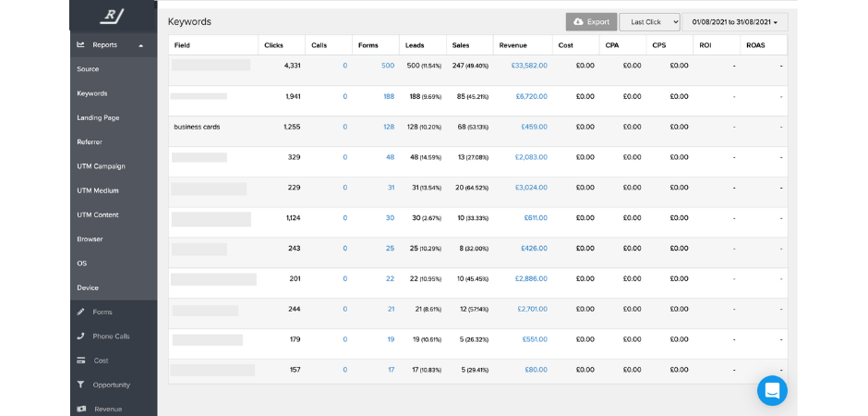Sort table by Clicks column header
The image size is (868, 416).
(x=273, y=45)
